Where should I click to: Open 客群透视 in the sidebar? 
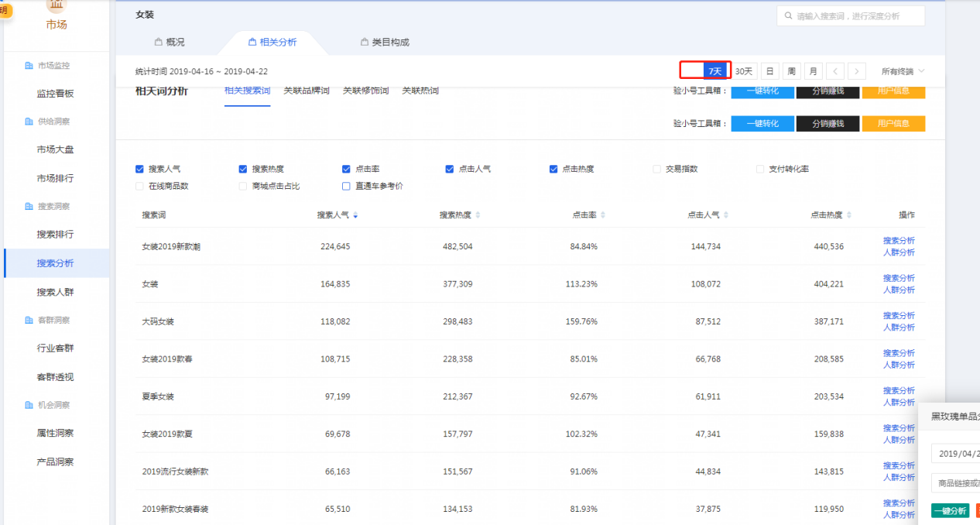pos(56,377)
